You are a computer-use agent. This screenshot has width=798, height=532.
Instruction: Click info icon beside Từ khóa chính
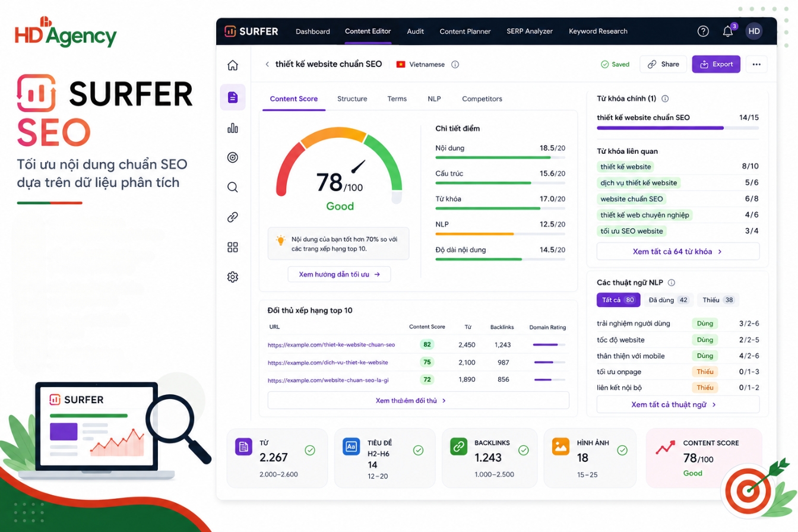(x=665, y=99)
